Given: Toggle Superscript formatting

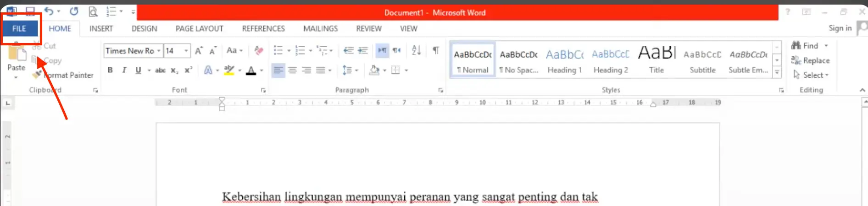Looking at the screenshot, I should pyautogui.click(x=188, y=70).
